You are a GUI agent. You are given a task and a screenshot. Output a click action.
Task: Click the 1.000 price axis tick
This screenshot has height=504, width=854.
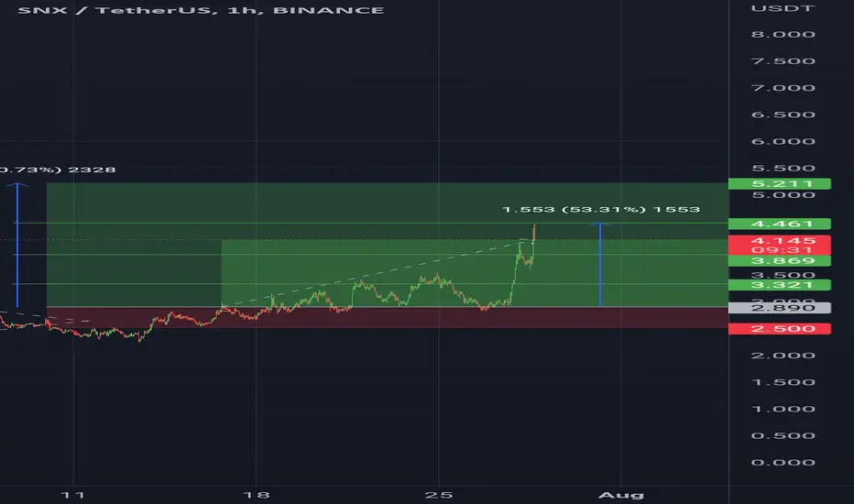783,409
